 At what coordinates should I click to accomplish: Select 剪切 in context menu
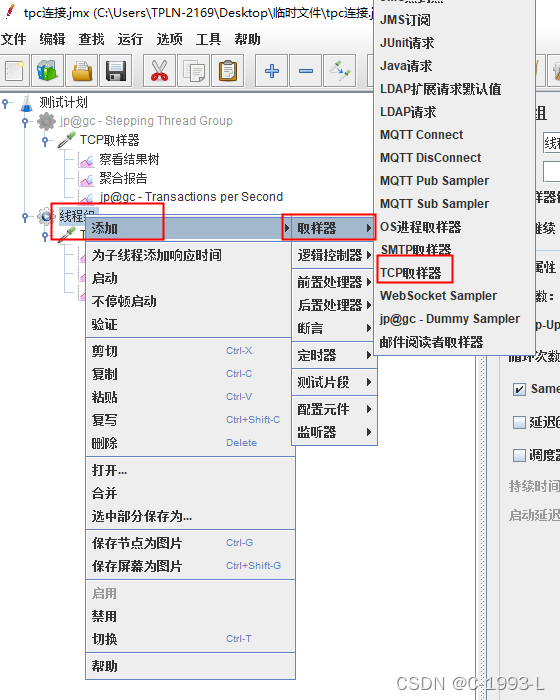coord(190,351)
